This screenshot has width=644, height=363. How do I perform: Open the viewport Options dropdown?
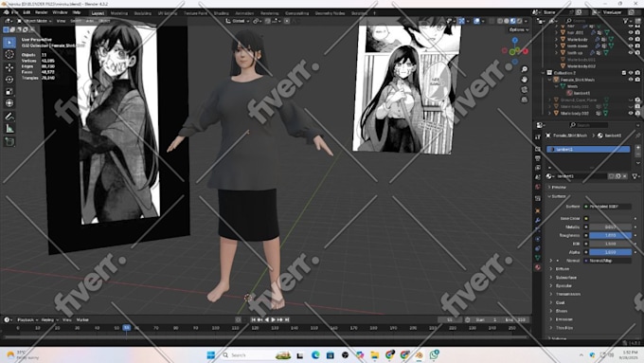coord(519,29)
